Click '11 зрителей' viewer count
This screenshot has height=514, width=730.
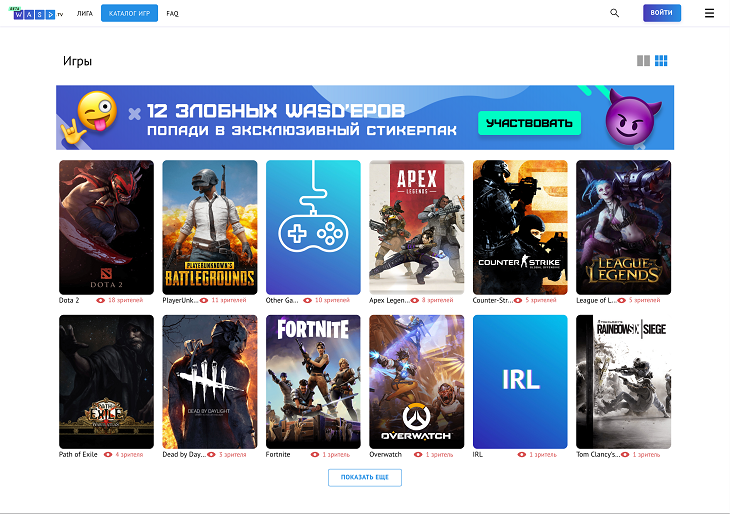tap(229, 300)
